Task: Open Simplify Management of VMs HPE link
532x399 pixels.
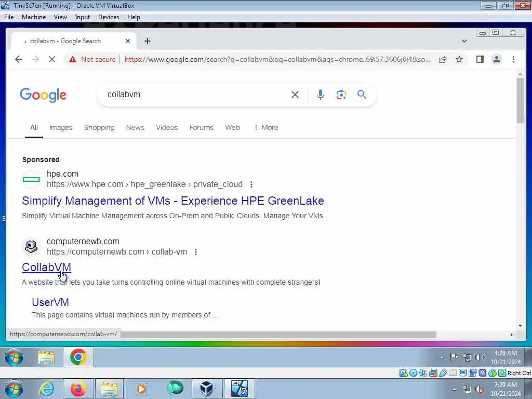Action: coord(172,201)
